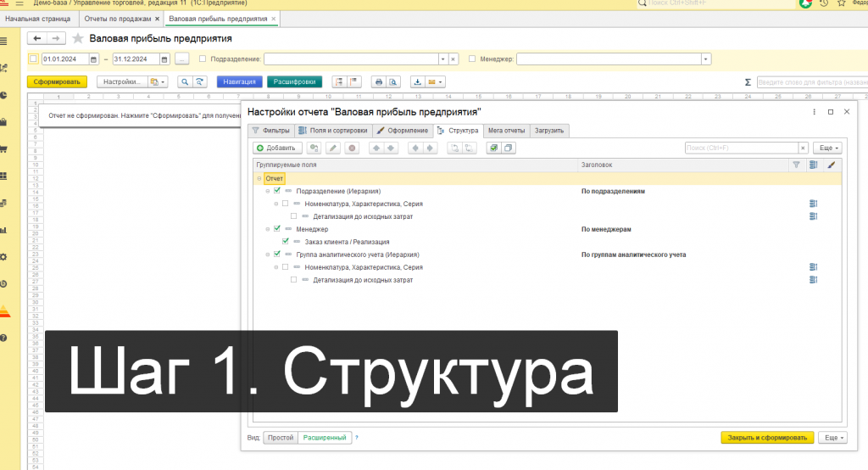Open the Мега отчеты tab
This screenshot has height=470, width=868.
pyautogui.click(x=506, y=131)
